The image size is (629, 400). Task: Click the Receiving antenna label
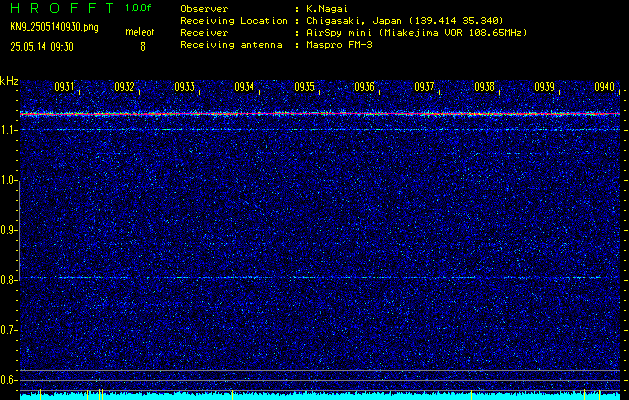231,45
